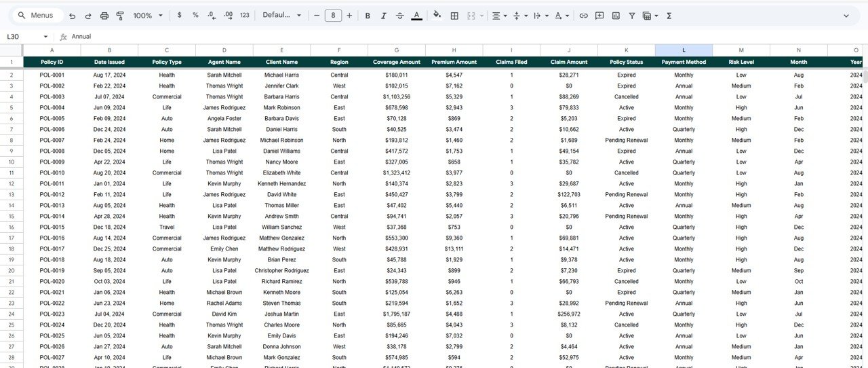The height and width of the screenshot is (368, 868).
Task: Toggle strikethrough formatting
Action: [x=400, y=16]
